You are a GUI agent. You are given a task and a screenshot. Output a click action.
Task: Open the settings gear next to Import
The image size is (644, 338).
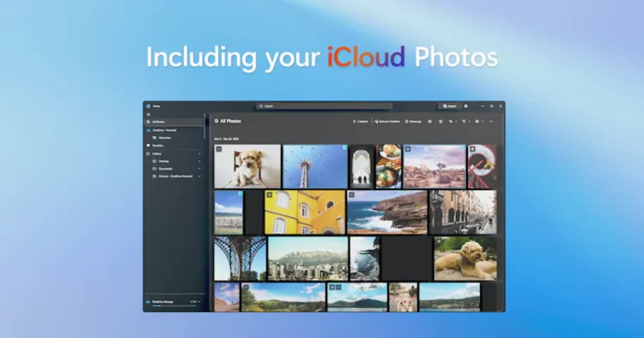pyautogui.click(x=465, y=106)
